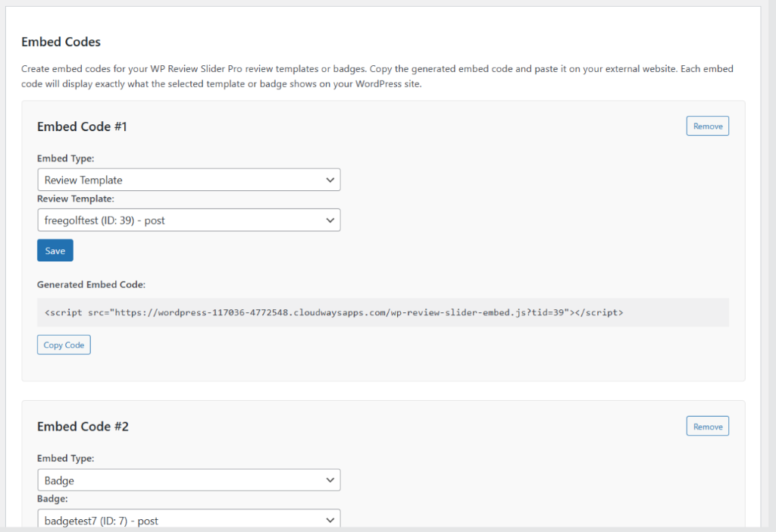
Task: Click the chevron arrow on Embed Code #1's Embed Type
Action: 330,180
